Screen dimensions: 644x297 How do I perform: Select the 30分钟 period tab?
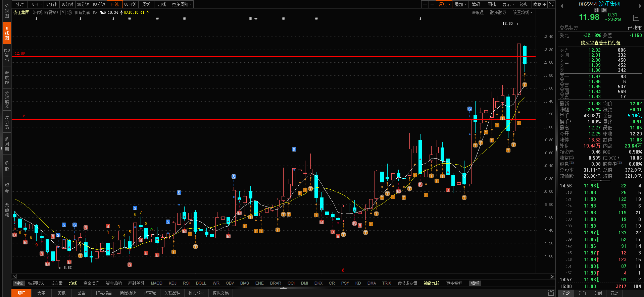pos(83,4)
